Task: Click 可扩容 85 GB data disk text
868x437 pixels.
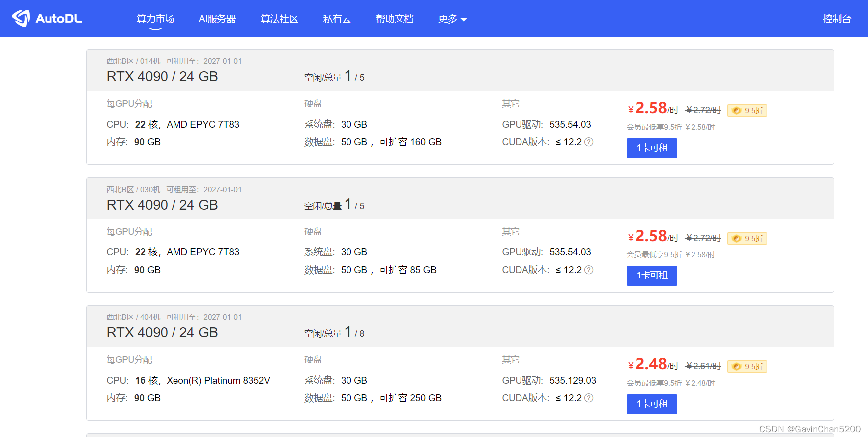Action: [x=408, y=270]
